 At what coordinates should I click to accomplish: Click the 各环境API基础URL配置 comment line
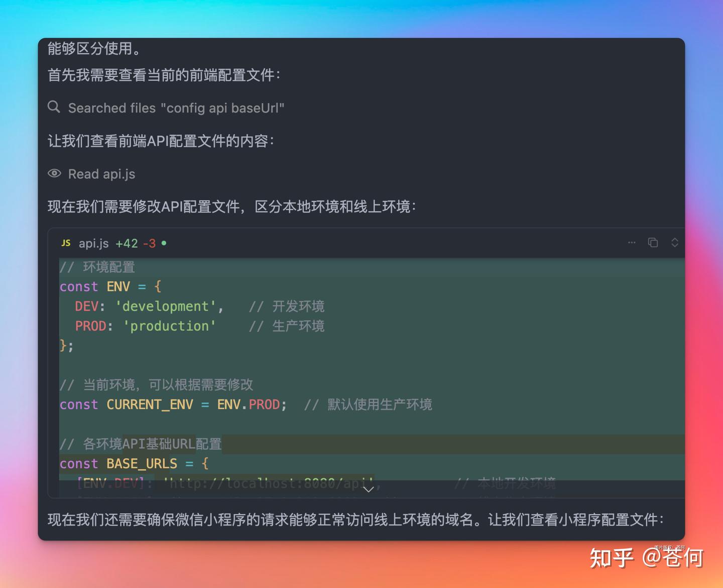tap(141, 444)
